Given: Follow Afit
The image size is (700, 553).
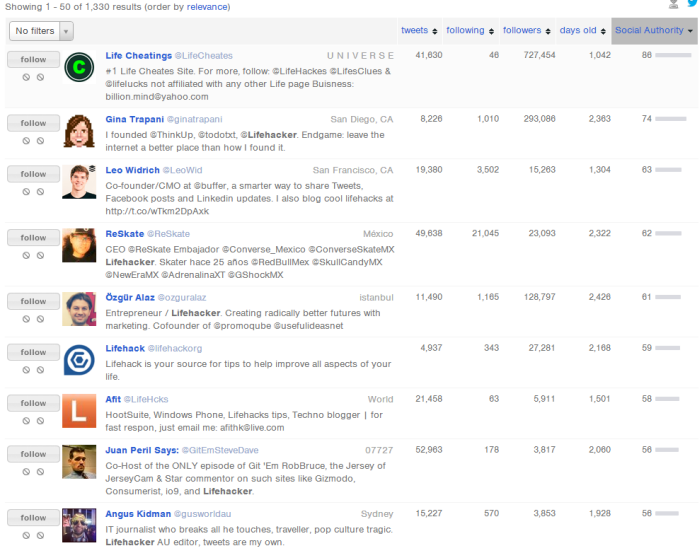Looking at the screenshot, I should click(x=33, y=403).
